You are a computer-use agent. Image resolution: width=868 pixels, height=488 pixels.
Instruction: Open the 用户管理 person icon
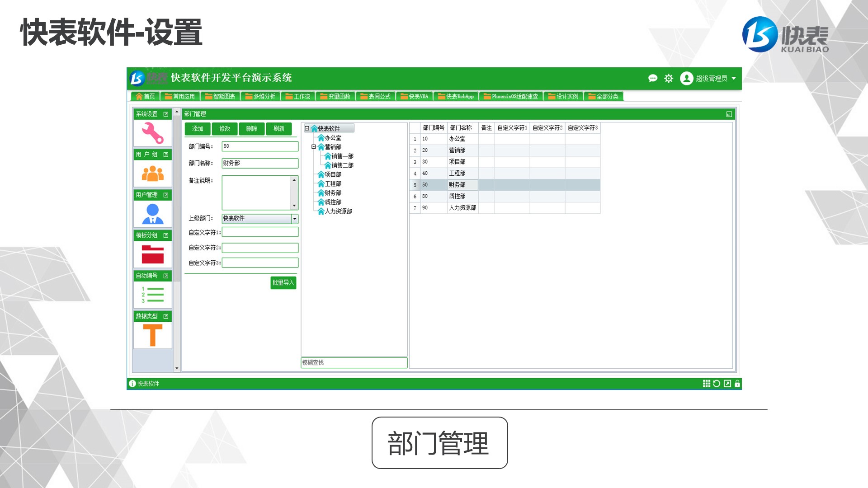pyautogui.click(x=152, y=214)
